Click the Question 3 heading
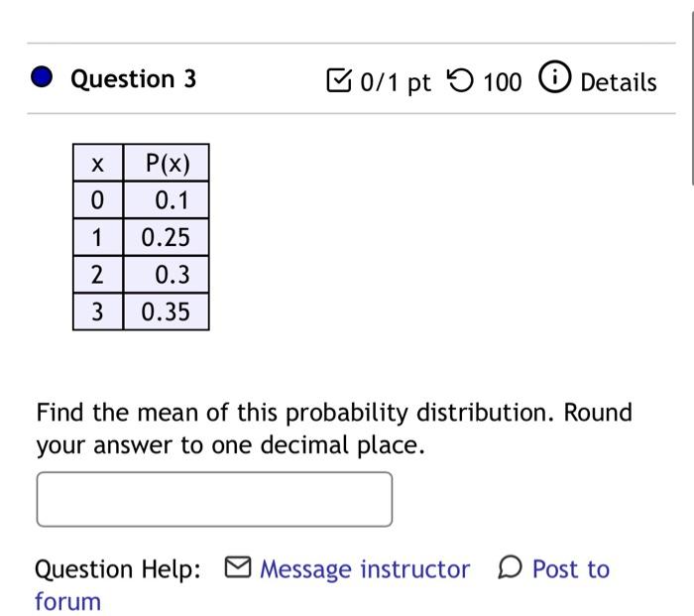 133,79
